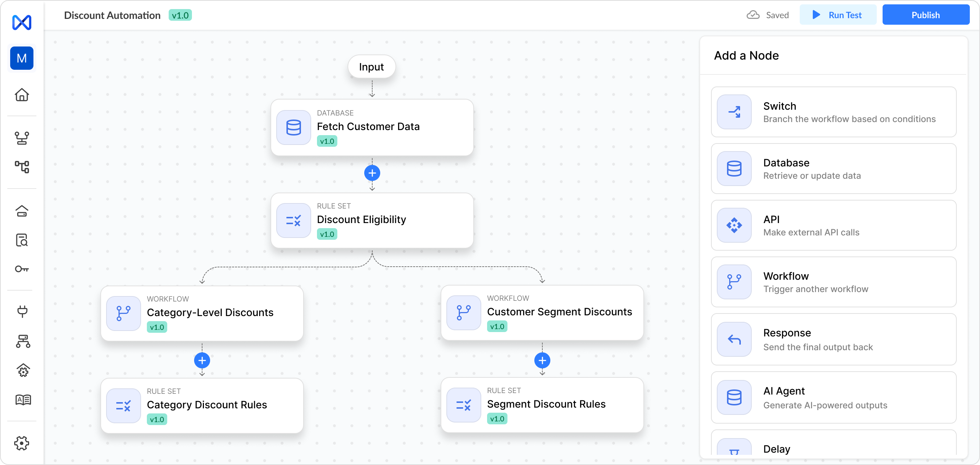Select the Switch node option
The height and width of the screenshot is (465, 980).
pyautogui.click(x=833, y=112)
